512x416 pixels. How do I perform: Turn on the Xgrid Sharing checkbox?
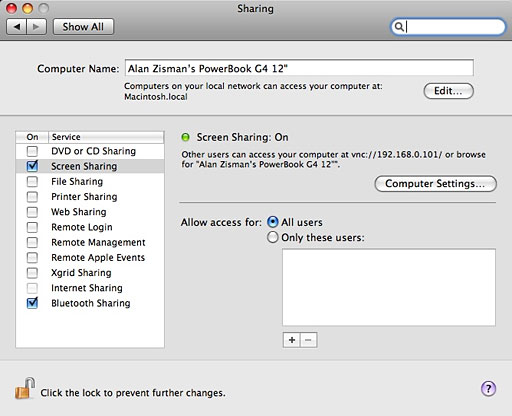pyautogui.click(x=32, y=273)
